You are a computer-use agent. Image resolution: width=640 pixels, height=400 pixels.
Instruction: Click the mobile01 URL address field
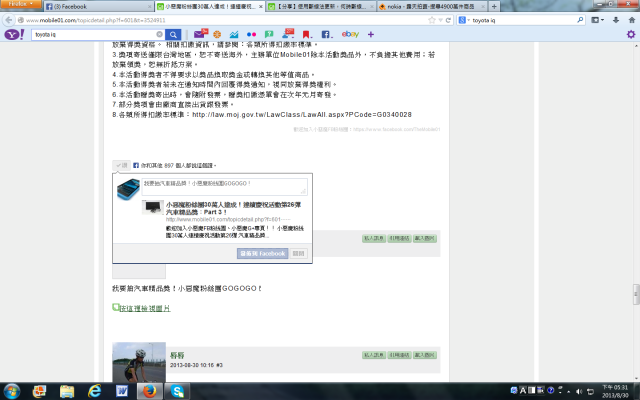point(220,20)
